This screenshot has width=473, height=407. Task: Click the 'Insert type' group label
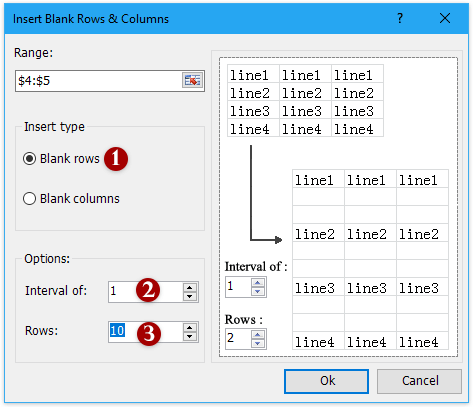coord(54,127)
